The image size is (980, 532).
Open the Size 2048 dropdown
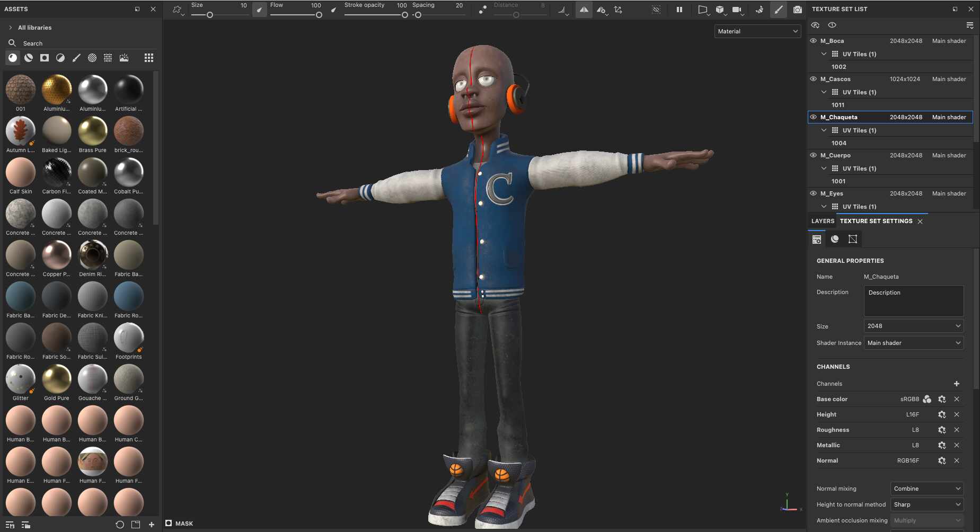(x=913, y=326)
